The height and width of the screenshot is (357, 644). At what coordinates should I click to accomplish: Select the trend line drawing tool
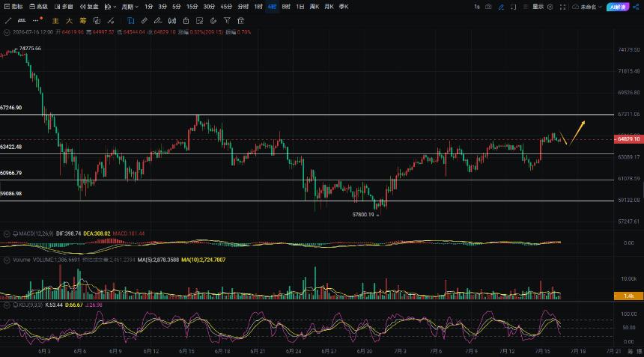pyautogui.click(x=7, y=20)
